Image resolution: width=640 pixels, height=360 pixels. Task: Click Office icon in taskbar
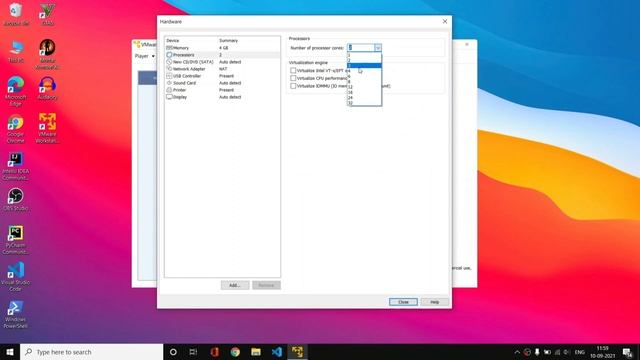(214, 352)
